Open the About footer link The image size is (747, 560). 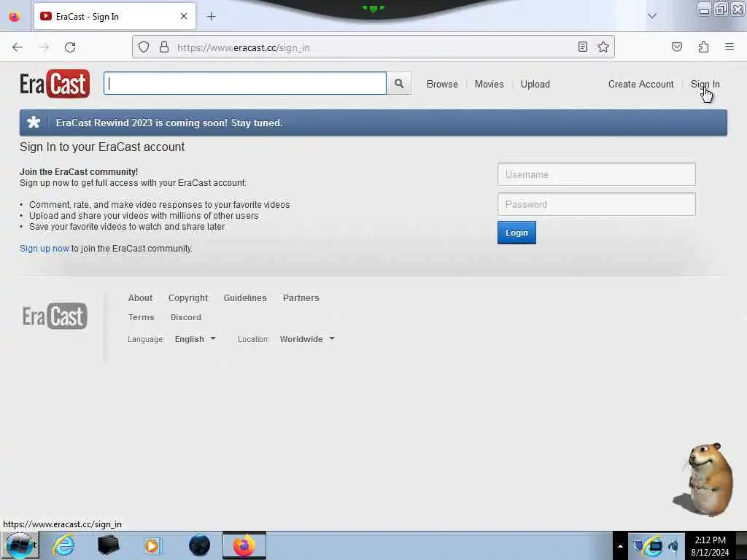[140, 298]
